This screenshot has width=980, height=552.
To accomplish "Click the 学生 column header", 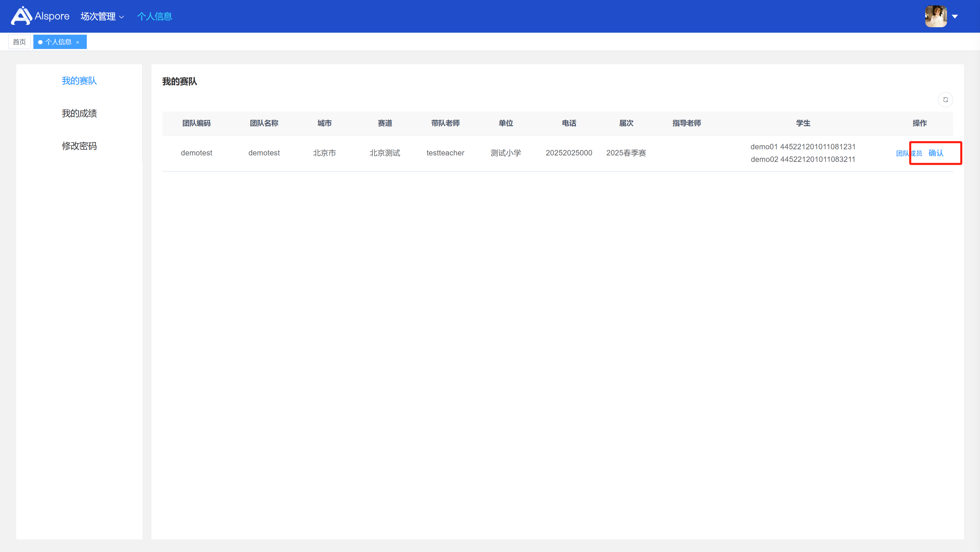I will tap(803, 123).
